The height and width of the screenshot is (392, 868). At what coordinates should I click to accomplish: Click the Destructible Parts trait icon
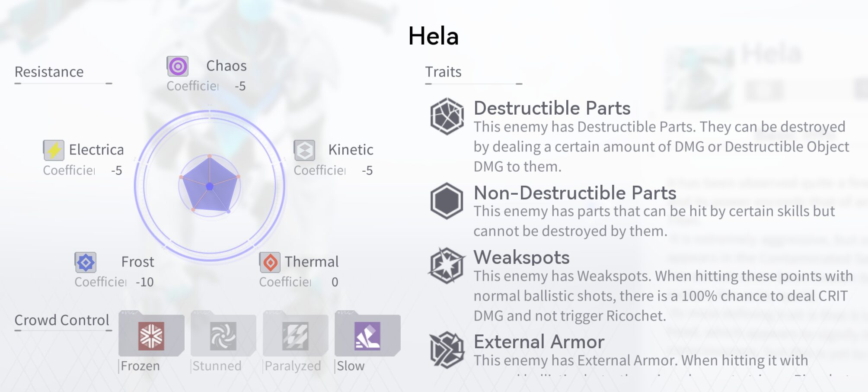coord(447,116)
